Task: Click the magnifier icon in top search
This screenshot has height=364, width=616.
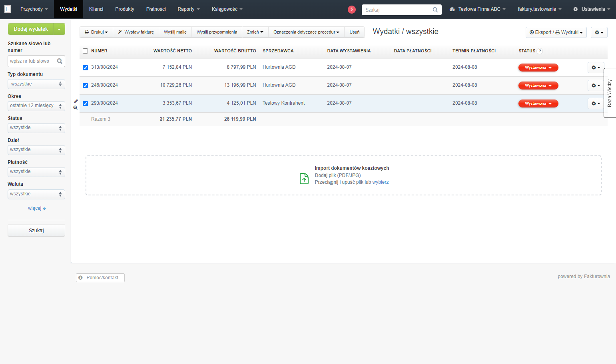Action: click(435, 10)
